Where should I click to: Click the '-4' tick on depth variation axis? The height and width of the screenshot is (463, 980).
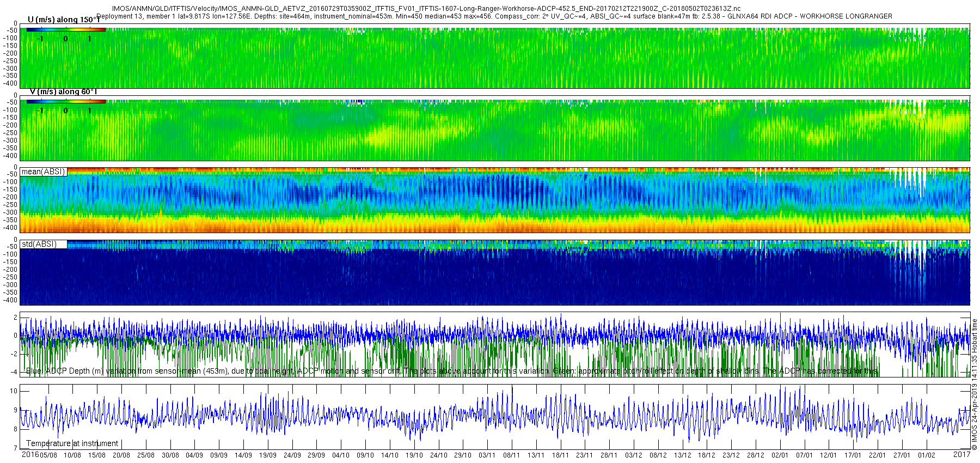pos(14,372)
